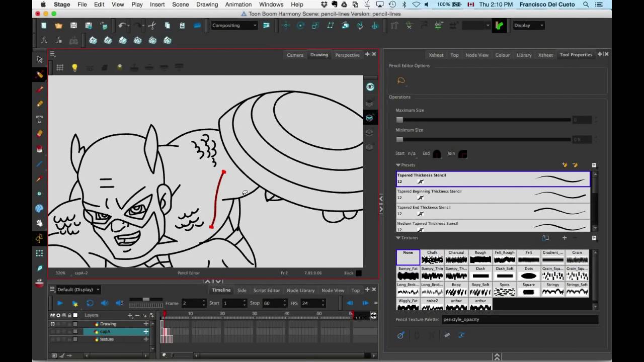Open the Compositing workspace dropdown
The width and height of the screenshot is (644, 362).
(234, 26)
